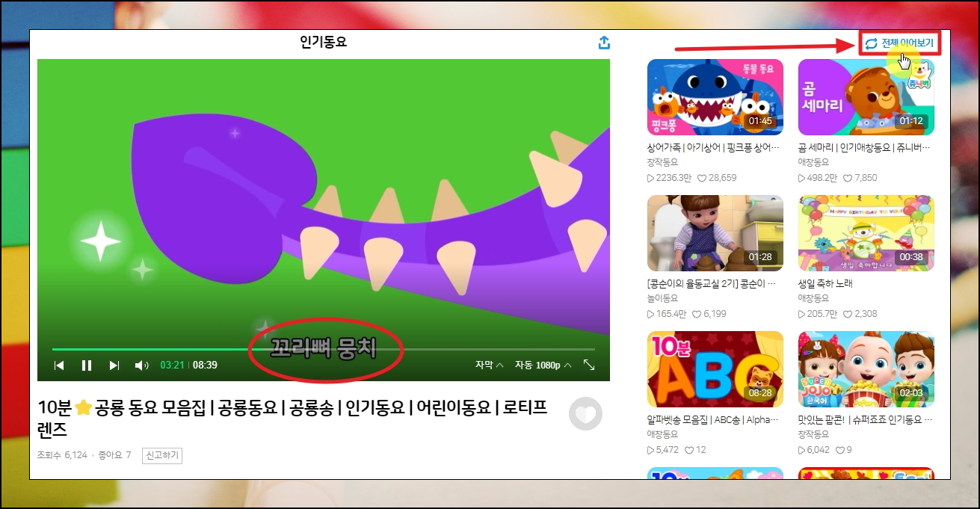Click the 생일 축하 노래 title
This screenshot has height=509, width=980.
click(x=825, y=284)
